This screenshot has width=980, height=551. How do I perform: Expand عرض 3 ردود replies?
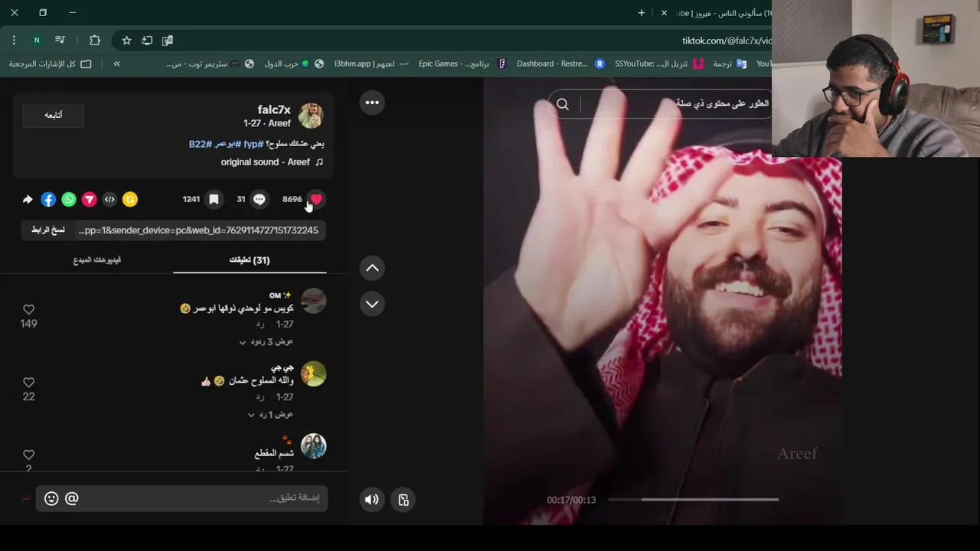[266, 341]
